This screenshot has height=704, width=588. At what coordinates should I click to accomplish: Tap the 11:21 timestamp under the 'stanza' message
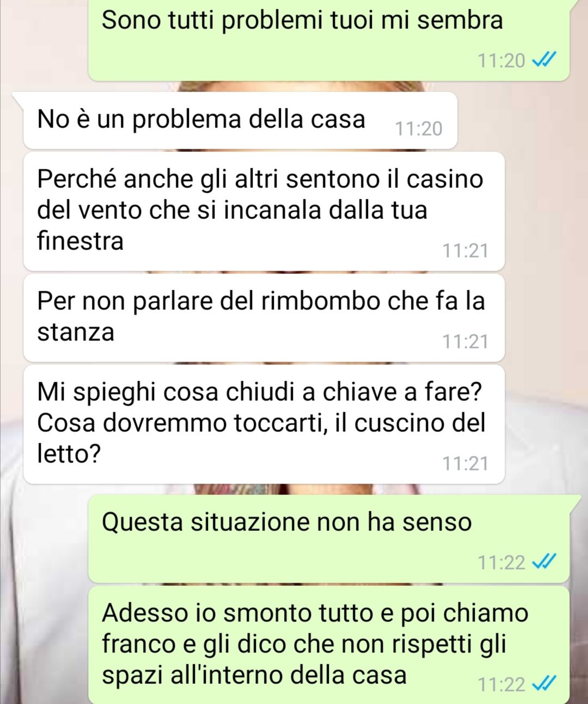(465, 341)
